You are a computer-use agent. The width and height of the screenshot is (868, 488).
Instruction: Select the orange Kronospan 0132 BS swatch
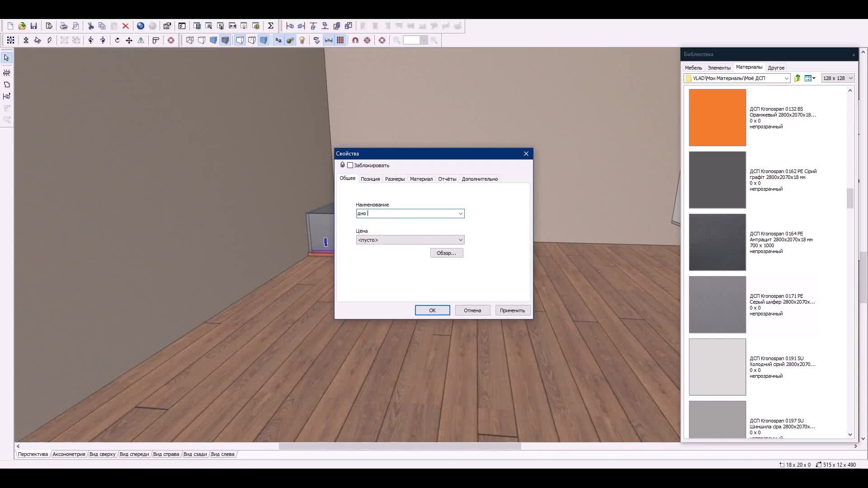[x=717, y=117]
